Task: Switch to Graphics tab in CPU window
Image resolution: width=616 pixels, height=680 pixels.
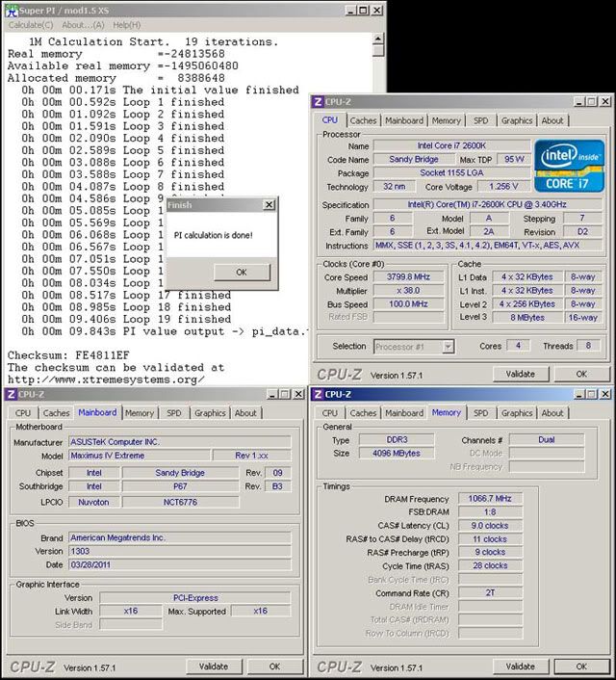Action: click(517, 120)
